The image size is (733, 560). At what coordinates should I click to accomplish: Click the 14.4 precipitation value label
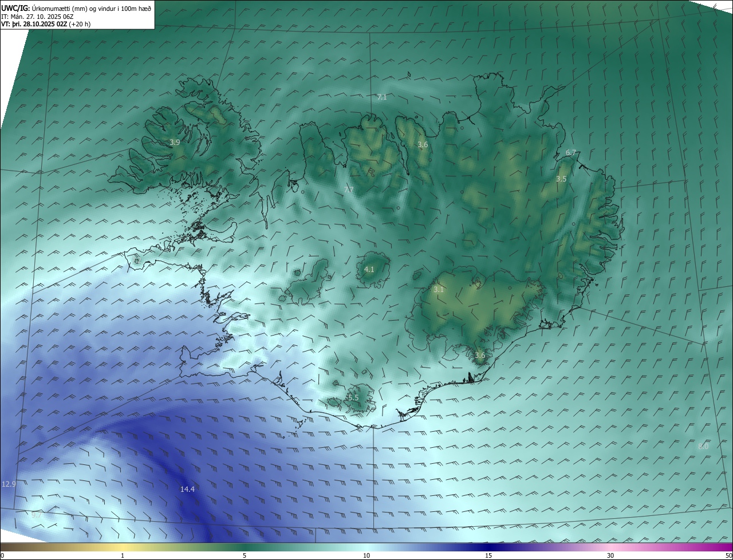[x=187, y=489]
